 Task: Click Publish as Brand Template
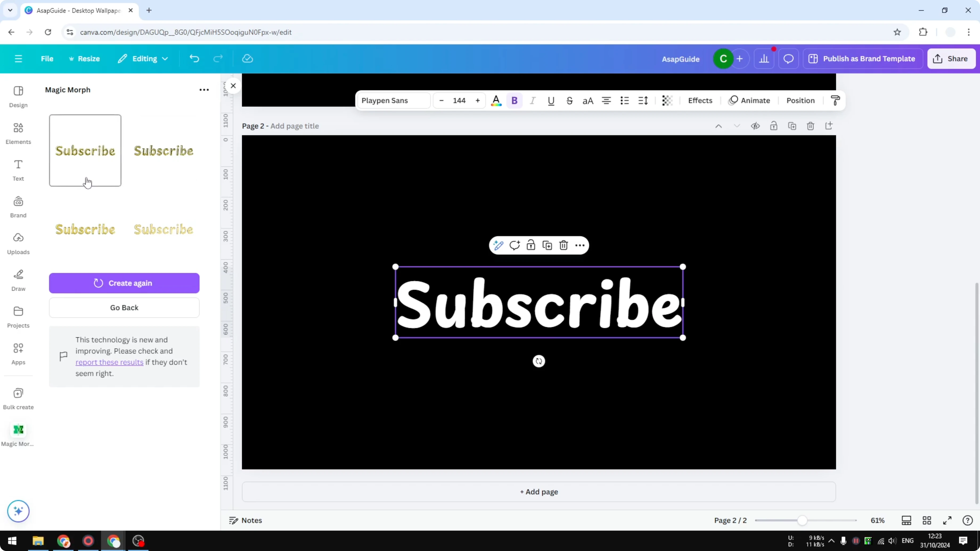[863, 59]
